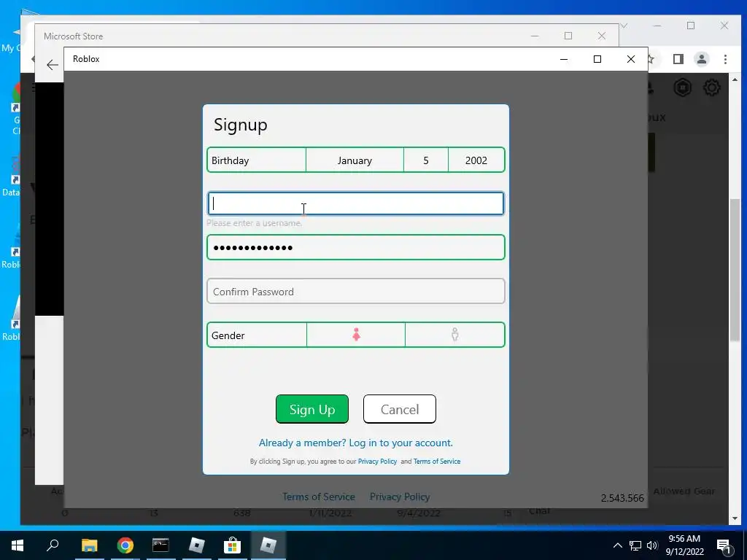Select the male gender icon
747x560 pixels.
(x=454, y=335)
